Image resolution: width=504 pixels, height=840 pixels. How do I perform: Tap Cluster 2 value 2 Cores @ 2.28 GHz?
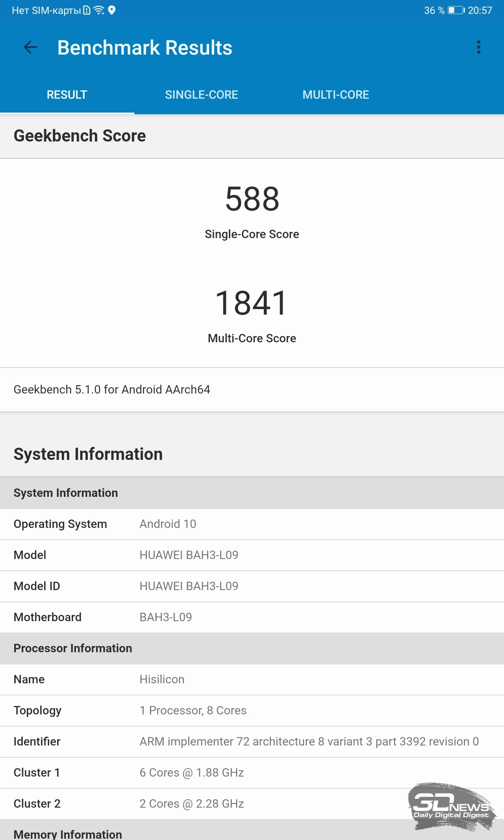tap(192, 803)
